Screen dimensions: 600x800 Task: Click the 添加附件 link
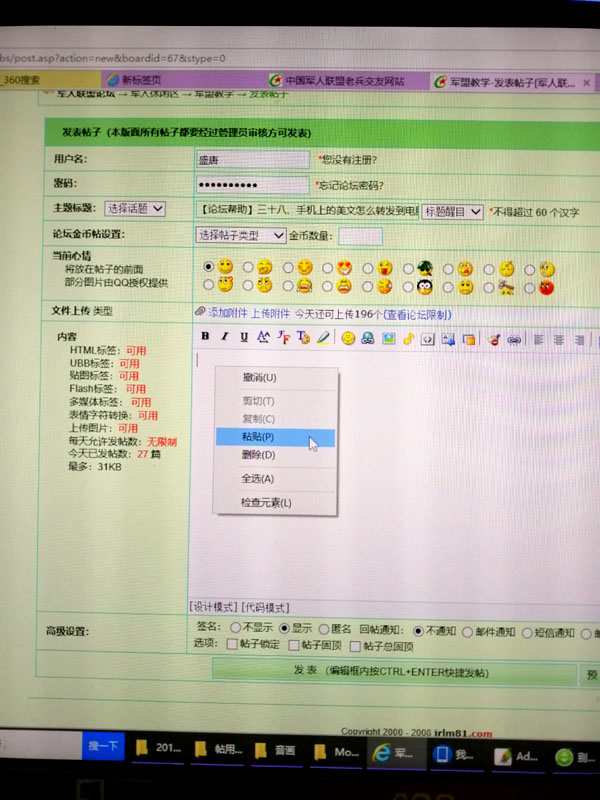228,313
